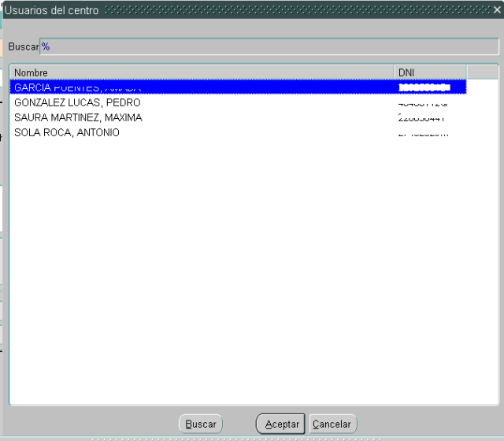Click the DNI value for GONZALEZ LUCAS

point(423,102)
